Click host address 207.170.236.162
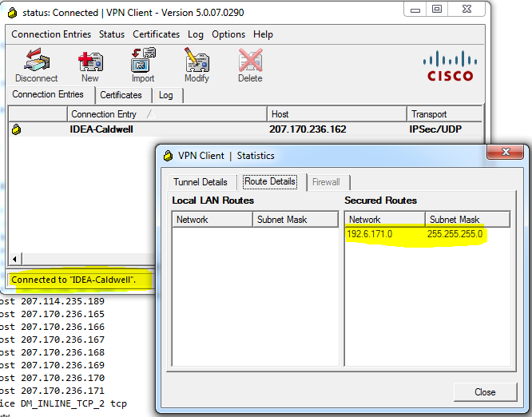The image size is (532, 417). 308,129
